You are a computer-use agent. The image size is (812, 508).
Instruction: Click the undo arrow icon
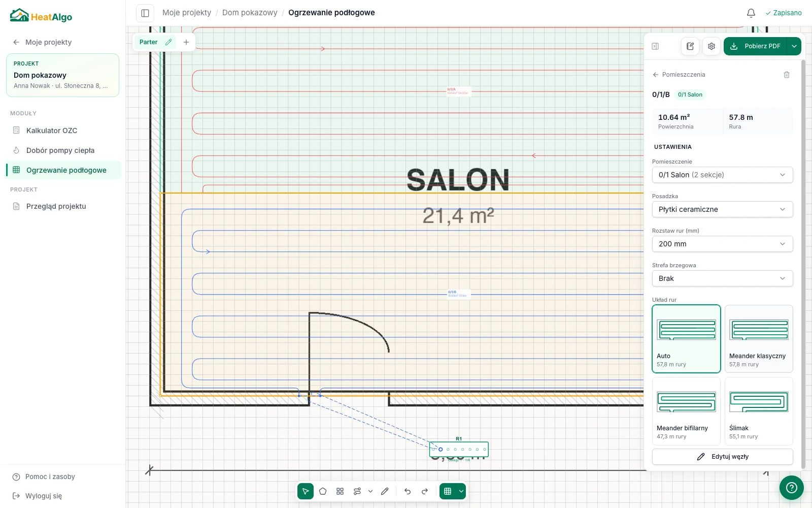pyautogui.click(x=408, y=491)
